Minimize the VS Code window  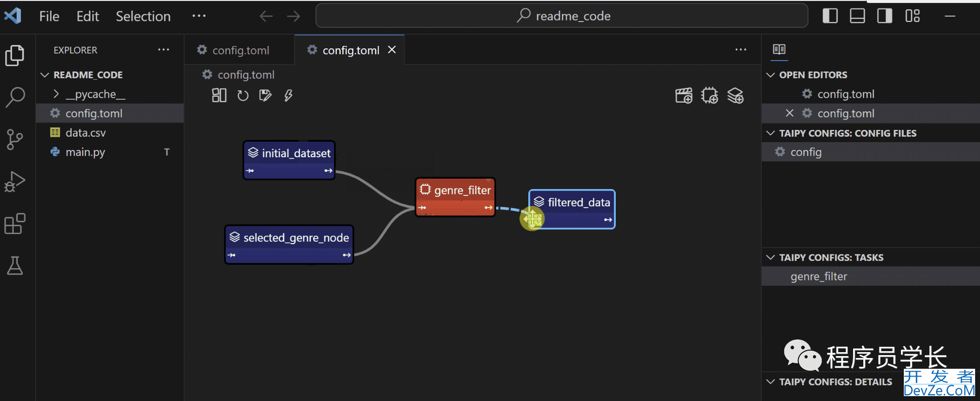click(950, 16)
